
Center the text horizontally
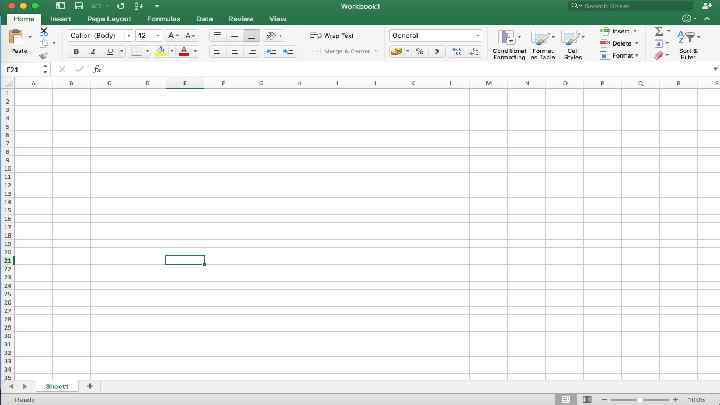(234, 52)
